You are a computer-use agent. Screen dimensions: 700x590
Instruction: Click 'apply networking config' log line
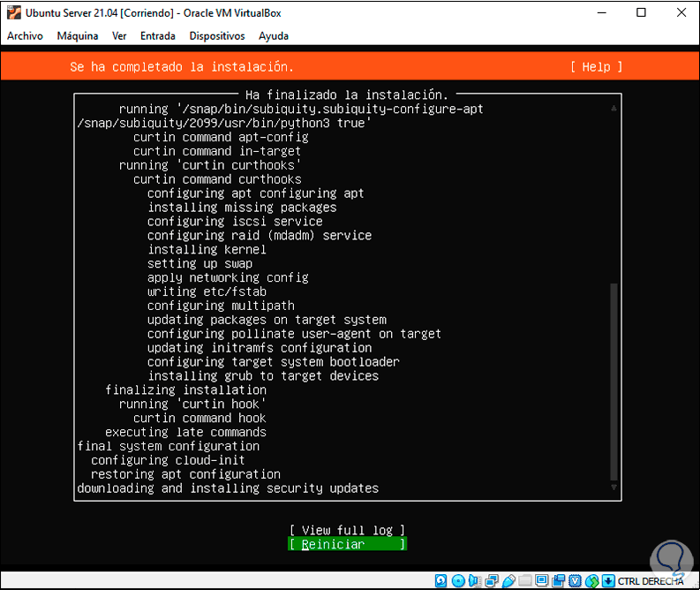[x=228, y=278]
